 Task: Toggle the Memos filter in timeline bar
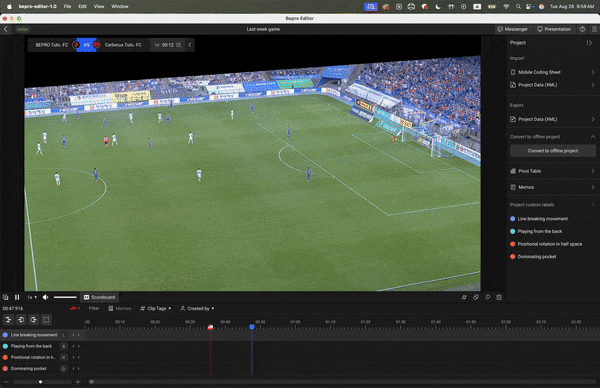[x=120, y=308]
